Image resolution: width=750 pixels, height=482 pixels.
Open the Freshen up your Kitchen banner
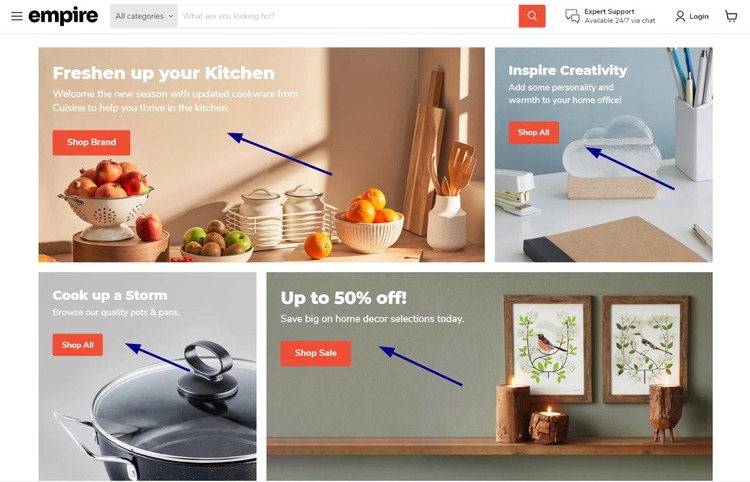[x=262, y=154]
